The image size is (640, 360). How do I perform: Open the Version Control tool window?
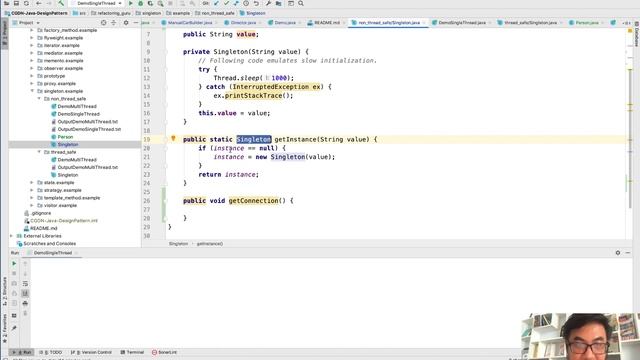pyautogui.click(x=91, y=352)
